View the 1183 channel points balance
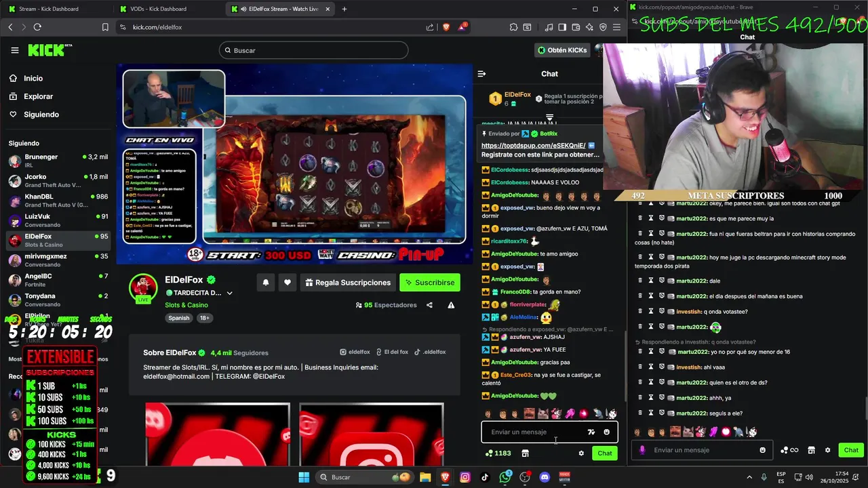This screenshot has width=868, height=488. (x=498, y=453)
